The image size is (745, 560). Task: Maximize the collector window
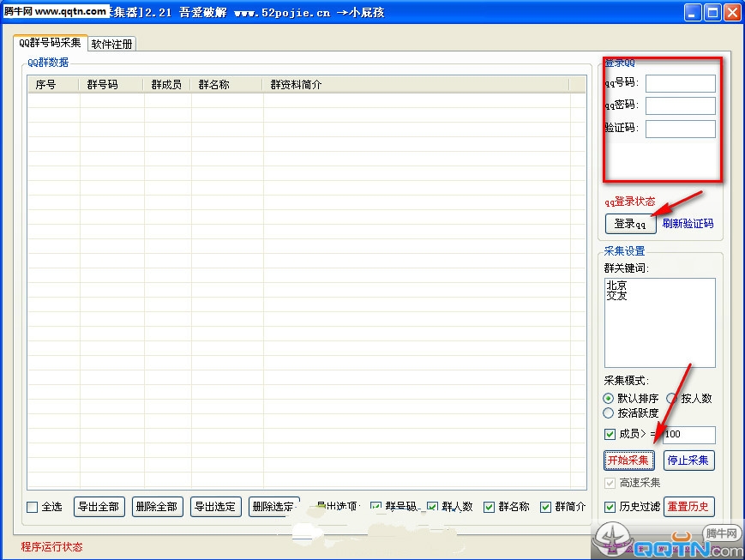click(712, 12)
